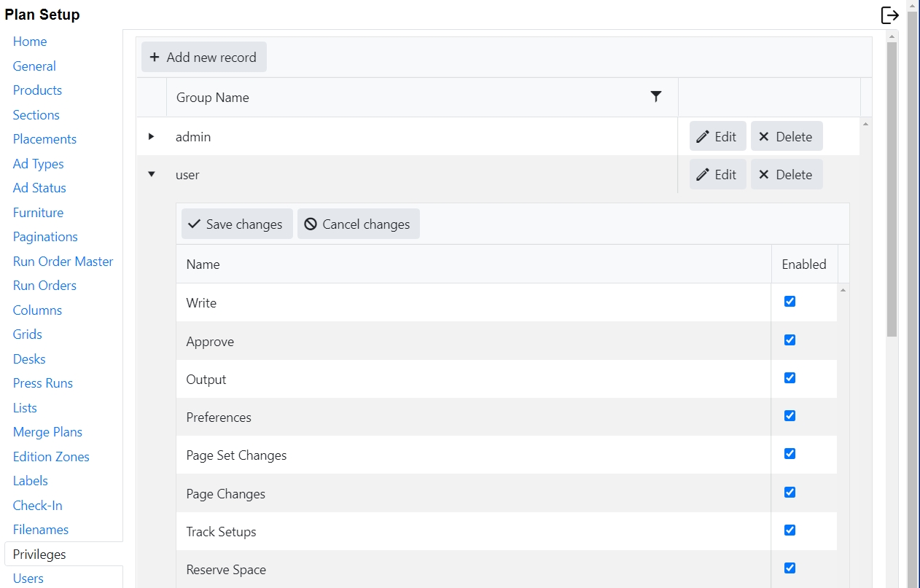The image size is (920, 588).
Task: Click the plus Add new record button
Action: click(x=204, y=57)
